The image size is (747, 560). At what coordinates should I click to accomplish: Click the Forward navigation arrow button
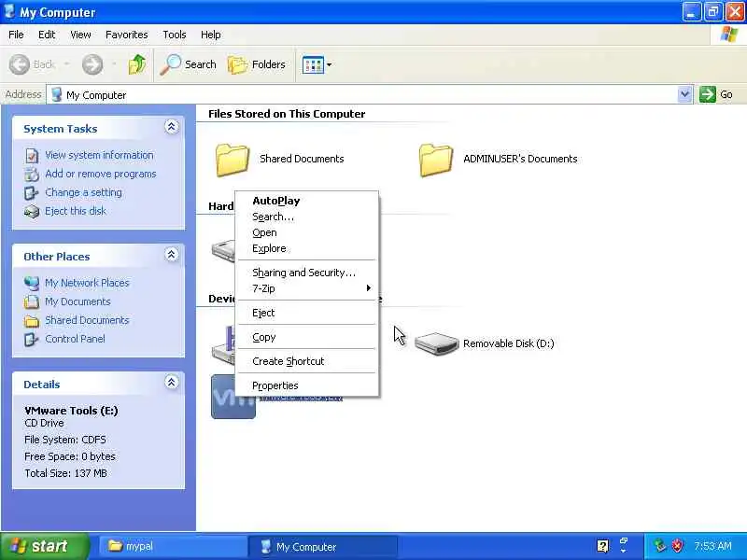tap(92, 64)
